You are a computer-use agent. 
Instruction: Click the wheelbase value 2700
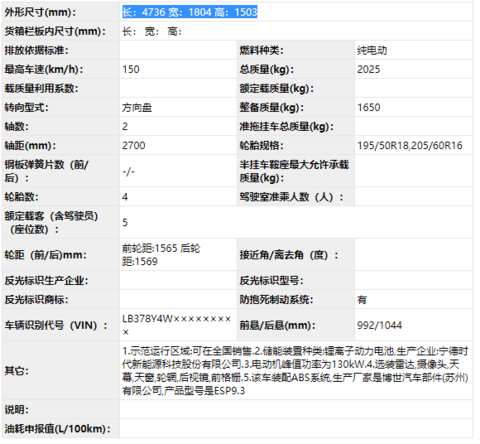point(134,145)
